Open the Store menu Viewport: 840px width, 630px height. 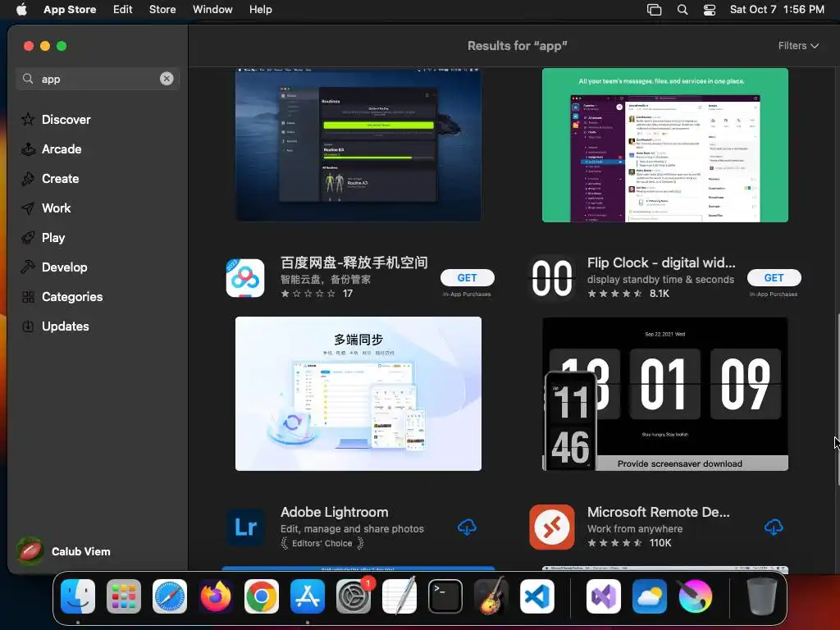coord(162,10)
